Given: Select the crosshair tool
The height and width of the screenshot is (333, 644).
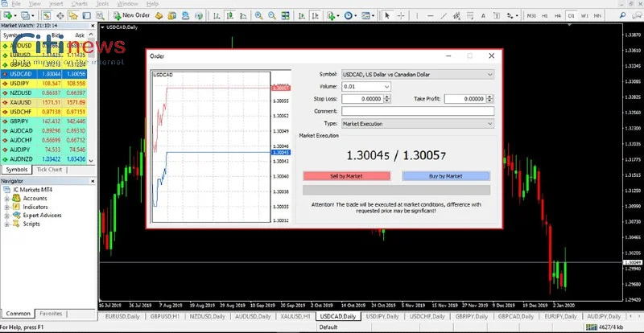Looking at the screenshot, I should (x=401, y=15).
